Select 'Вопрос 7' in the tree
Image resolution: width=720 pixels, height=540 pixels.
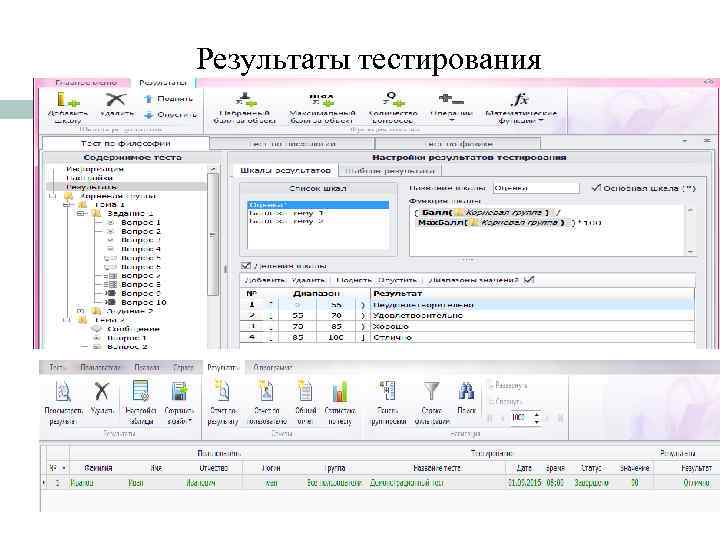tap(141, 276)
